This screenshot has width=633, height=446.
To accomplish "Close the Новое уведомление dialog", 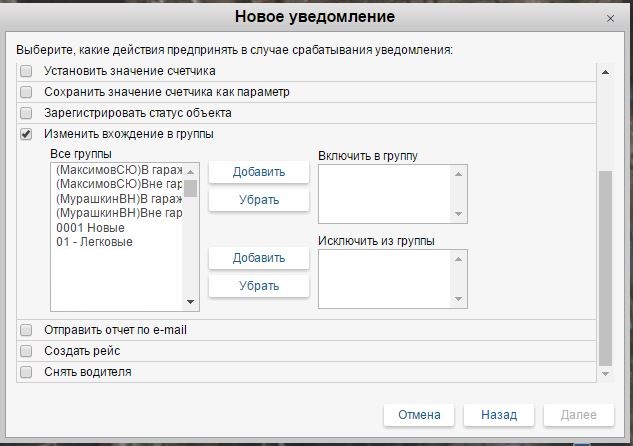I will tap(611, 19).
